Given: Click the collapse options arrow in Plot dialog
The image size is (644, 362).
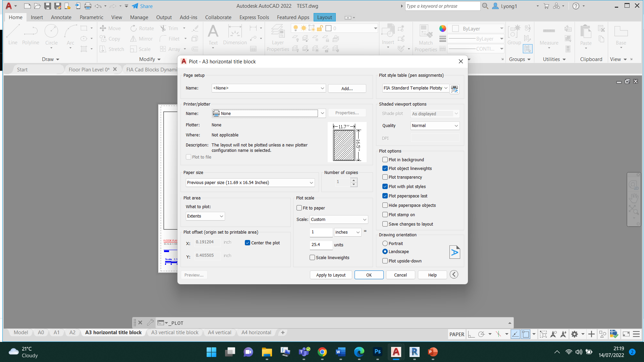Looking at the screenshot, I should coord(454,275).
